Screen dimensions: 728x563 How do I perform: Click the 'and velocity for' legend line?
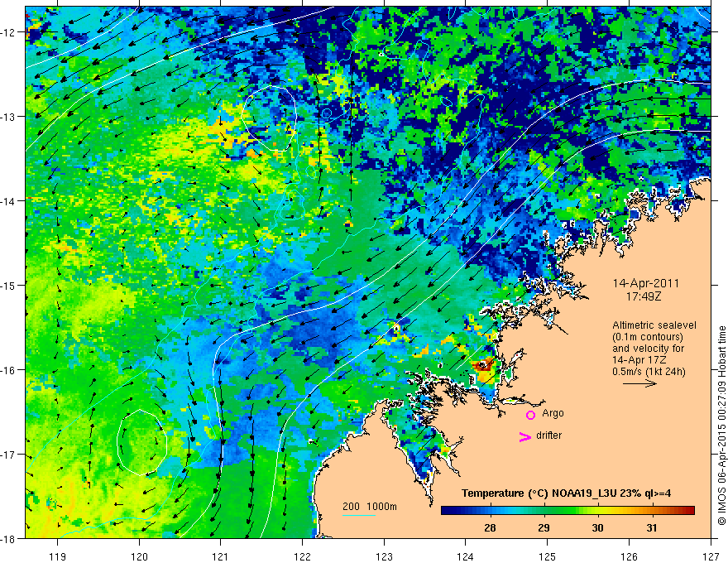point(648,349)
